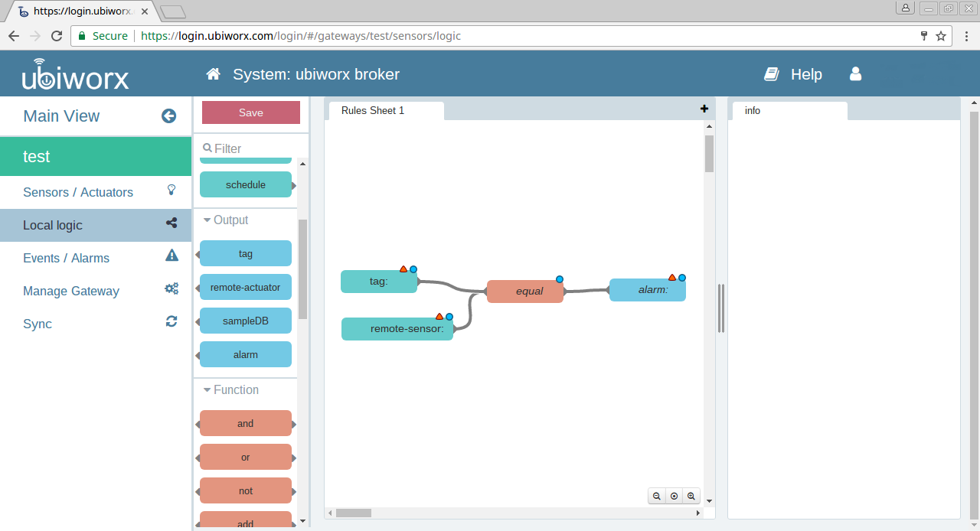980x531 pixels.
Task: Click the Main View back arrow icon
Action: [x=168, y=116]
